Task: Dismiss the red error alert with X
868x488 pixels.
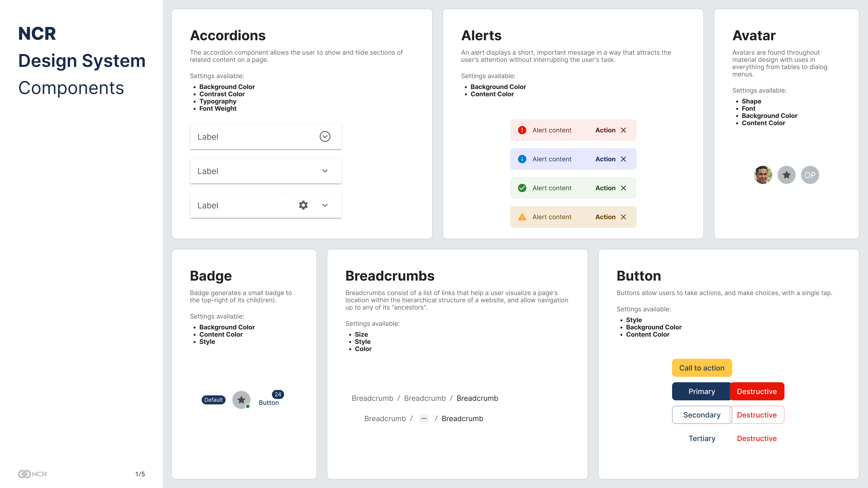Action: coord(623,130)
